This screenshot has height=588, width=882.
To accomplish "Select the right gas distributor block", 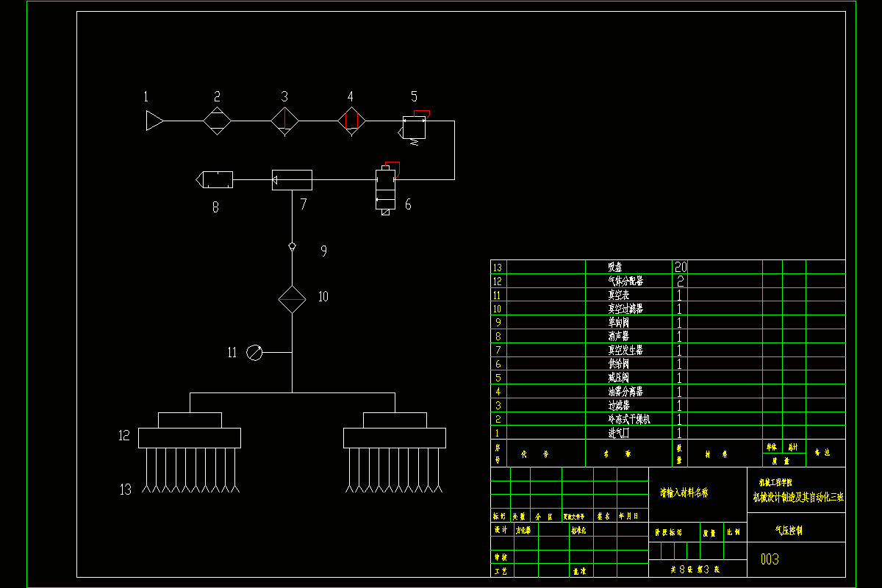I will 395,430.
